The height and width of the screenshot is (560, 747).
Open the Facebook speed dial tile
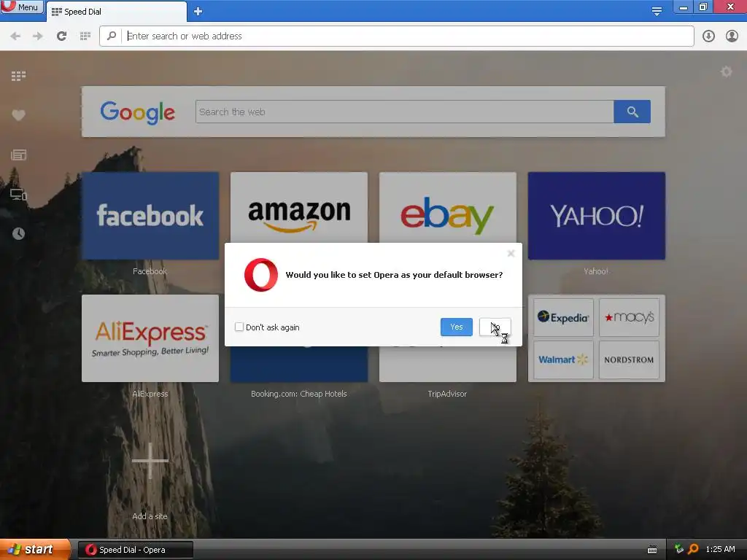(x=150, y=216)
